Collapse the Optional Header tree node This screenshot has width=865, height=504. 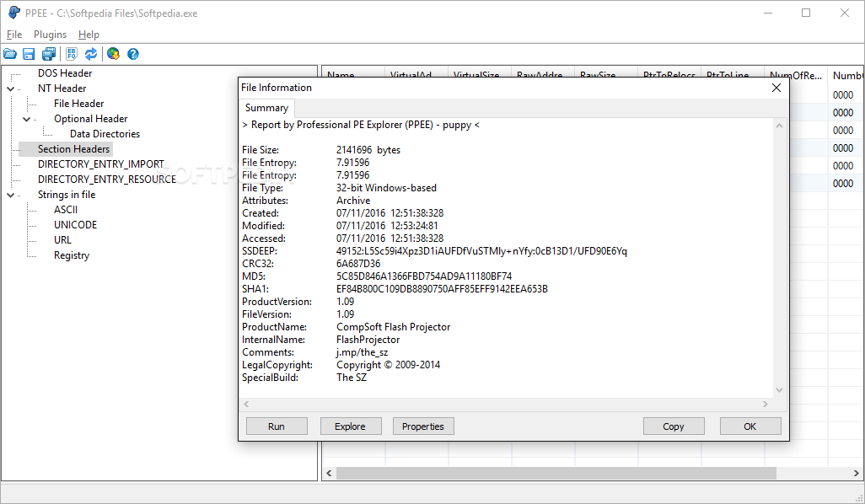click(x=26, y=119)
